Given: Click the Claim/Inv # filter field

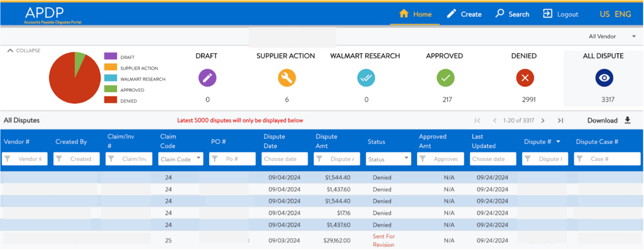Looking at the screenshot, I should coord(129,159).
